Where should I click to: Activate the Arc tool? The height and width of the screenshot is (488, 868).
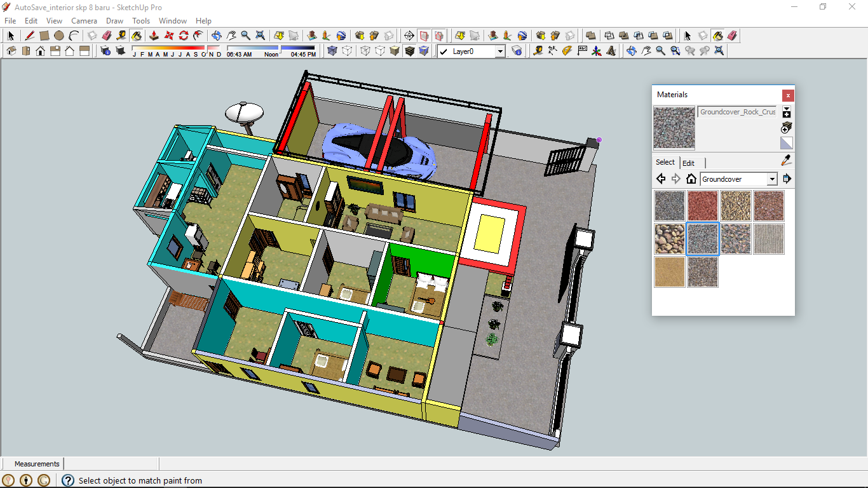pos(74,36)
